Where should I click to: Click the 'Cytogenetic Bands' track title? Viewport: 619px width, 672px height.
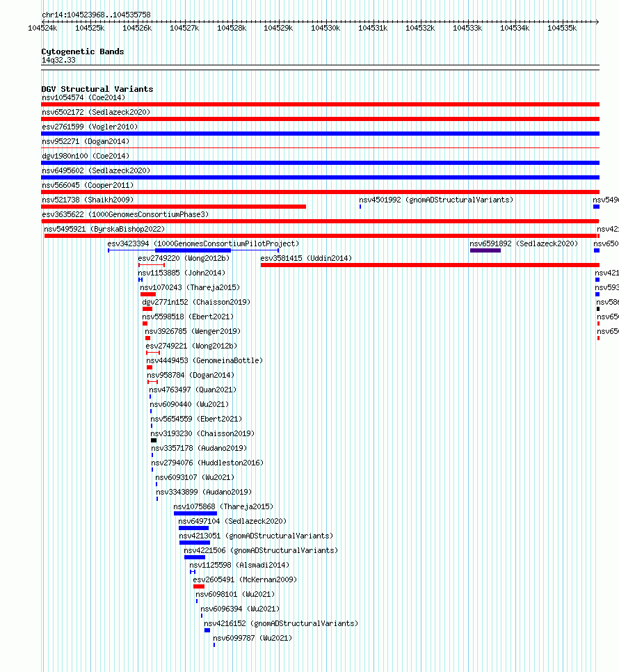tap(83, 51)
